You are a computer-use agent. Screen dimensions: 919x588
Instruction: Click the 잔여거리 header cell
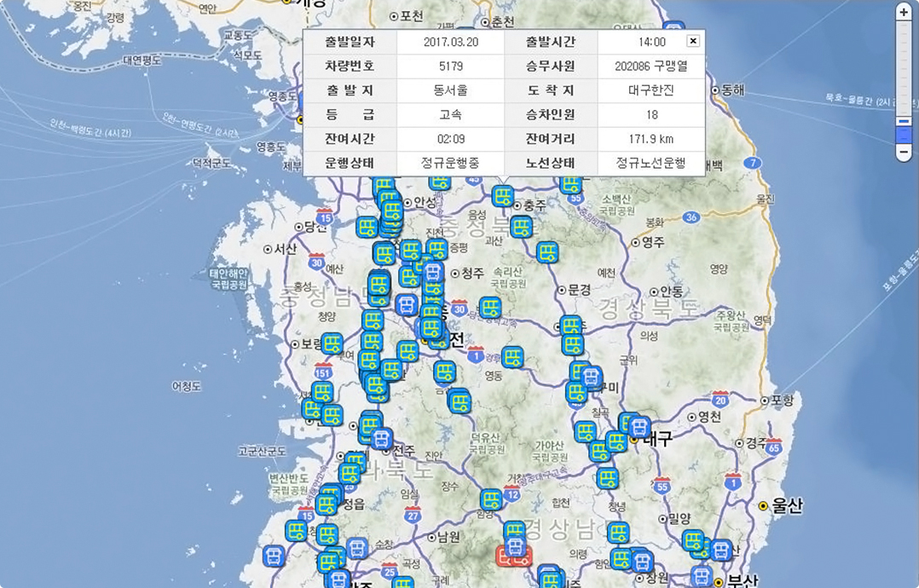(551, 139)
